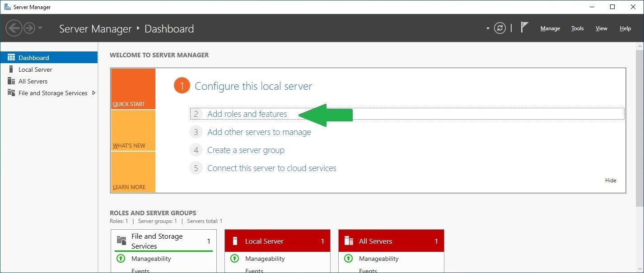Click the Local Server sidebar icon
The image size is (644, 273).
tap(11, 69)
